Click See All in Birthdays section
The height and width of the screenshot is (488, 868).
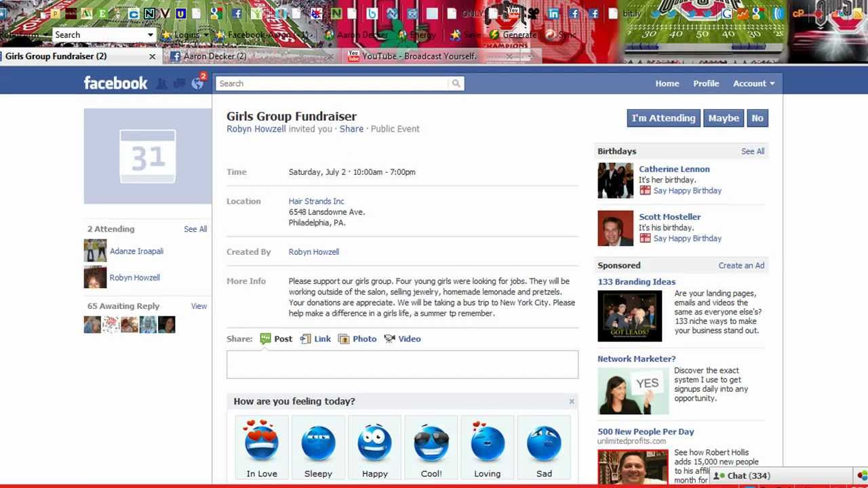pyautogui.click(x=753, y=151)
